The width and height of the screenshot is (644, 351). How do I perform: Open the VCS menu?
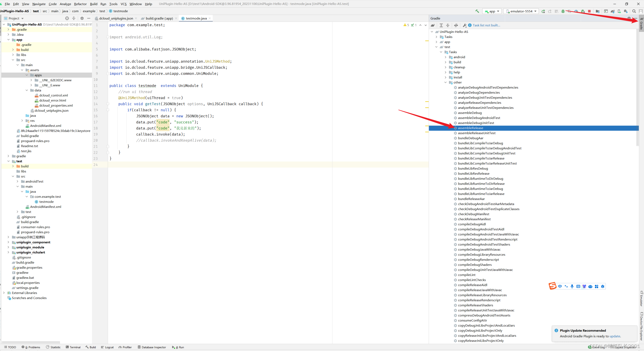(x=124, y=4)
